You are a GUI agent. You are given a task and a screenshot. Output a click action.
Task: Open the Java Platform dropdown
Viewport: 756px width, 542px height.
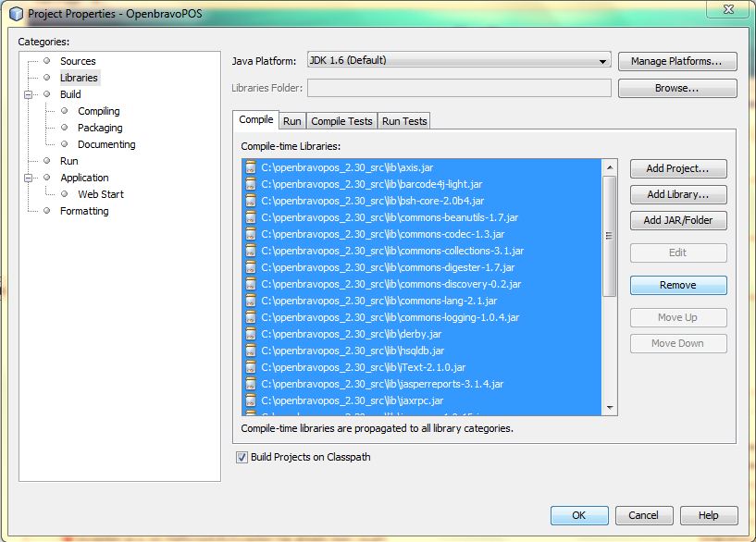point(459,61)
